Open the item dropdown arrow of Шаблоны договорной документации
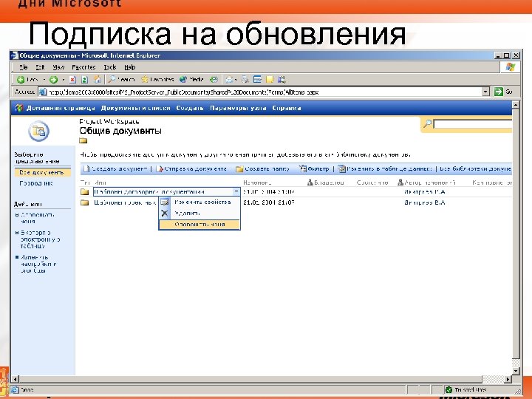Viewport: 532px width, 399px height. click(x=236, y=192)
